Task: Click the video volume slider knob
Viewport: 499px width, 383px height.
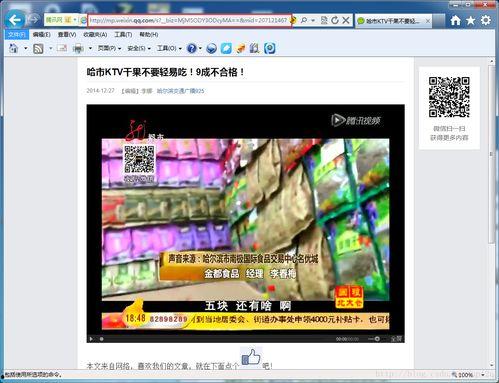Action: pos(377,339)
